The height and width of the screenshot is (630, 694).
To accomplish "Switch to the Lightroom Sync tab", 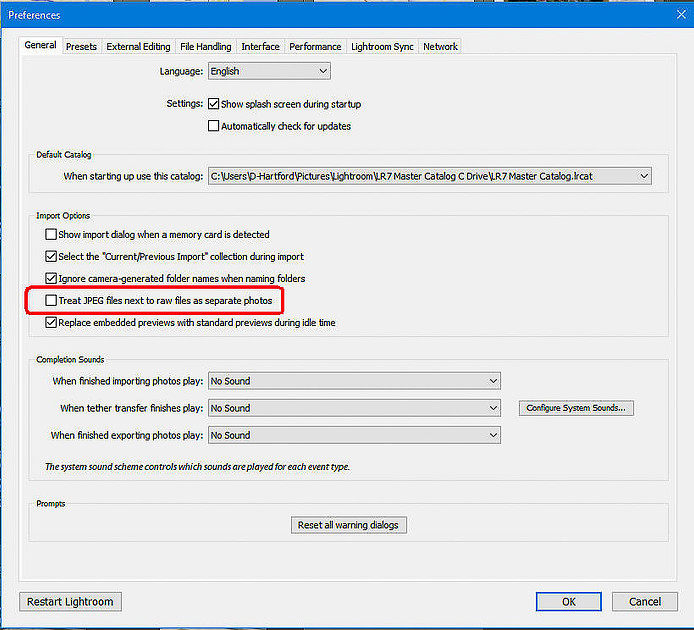I will 382,46.
